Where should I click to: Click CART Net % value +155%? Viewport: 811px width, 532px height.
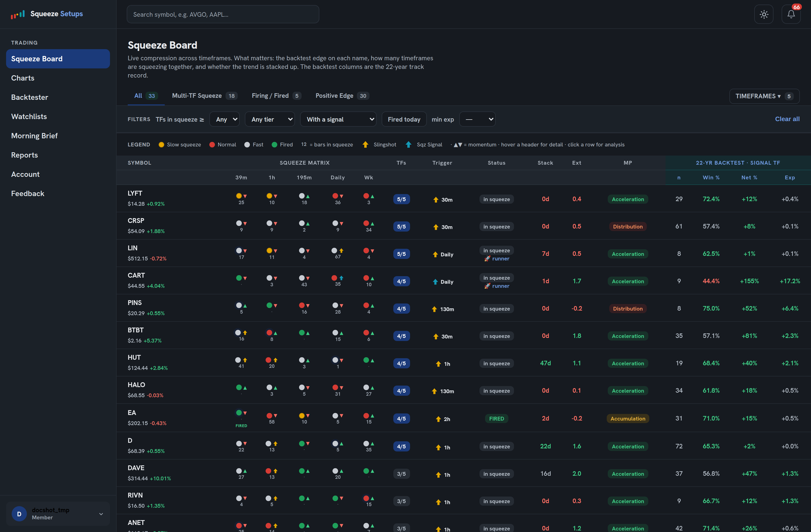(x=749, y=281)
